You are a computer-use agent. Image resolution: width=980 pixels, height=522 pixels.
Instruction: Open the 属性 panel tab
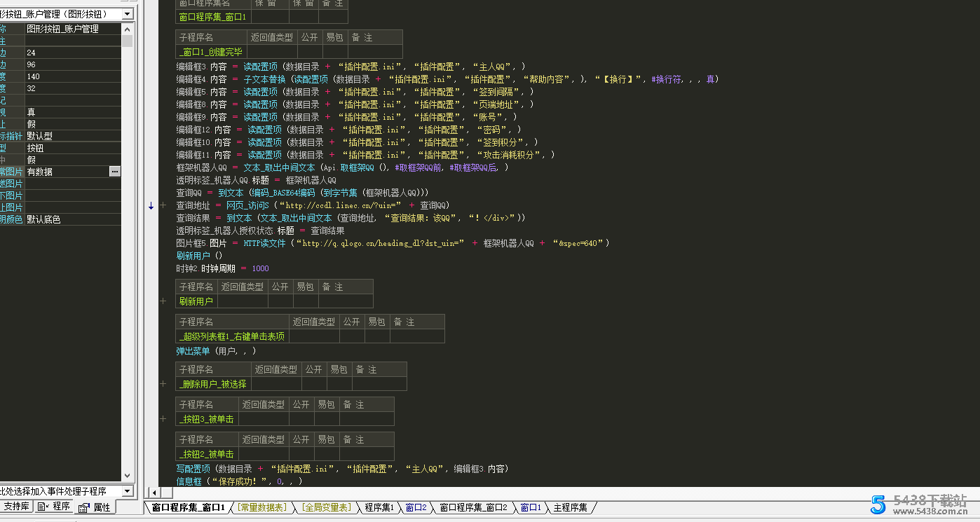tap(95, 507)
